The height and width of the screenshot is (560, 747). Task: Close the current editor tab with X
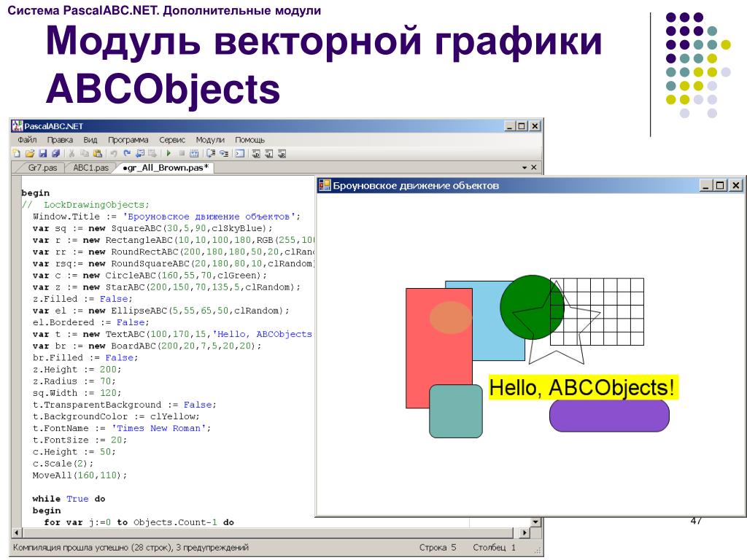pos(533,168)
